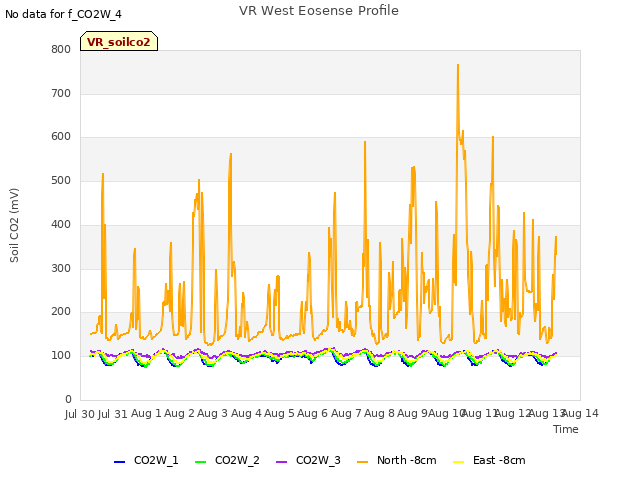640x480 pixels.
Task: Click the CO2W_3 legend entry
Action: 308,460
